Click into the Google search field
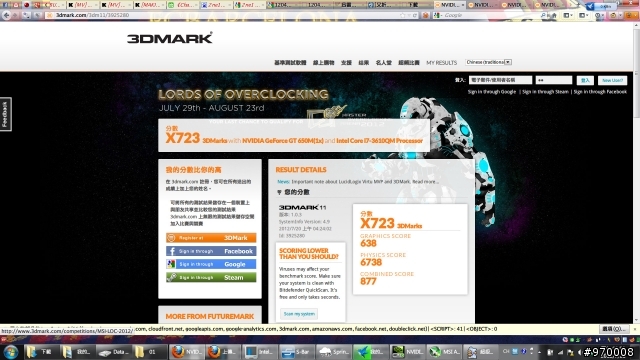 pyautogui.click(x=490, y=15)
